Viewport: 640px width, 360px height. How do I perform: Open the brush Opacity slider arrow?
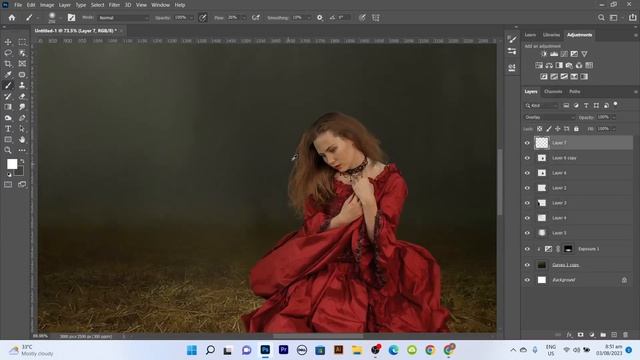[x=191, y=18]
